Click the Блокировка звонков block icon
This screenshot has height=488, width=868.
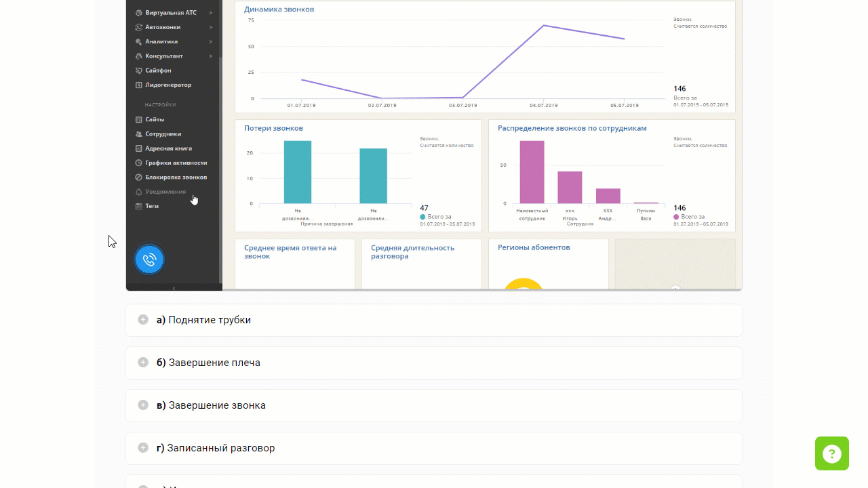(138, 177)
